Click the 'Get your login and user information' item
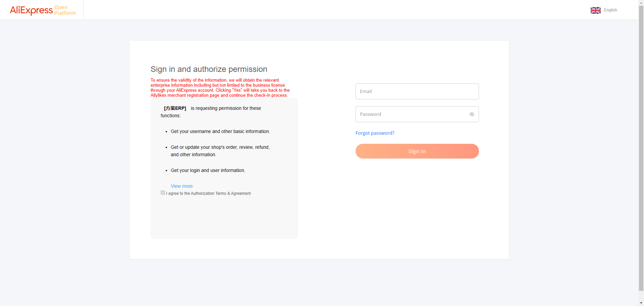Viewport: 644px width, 306px height. click(x=208, y=170)
